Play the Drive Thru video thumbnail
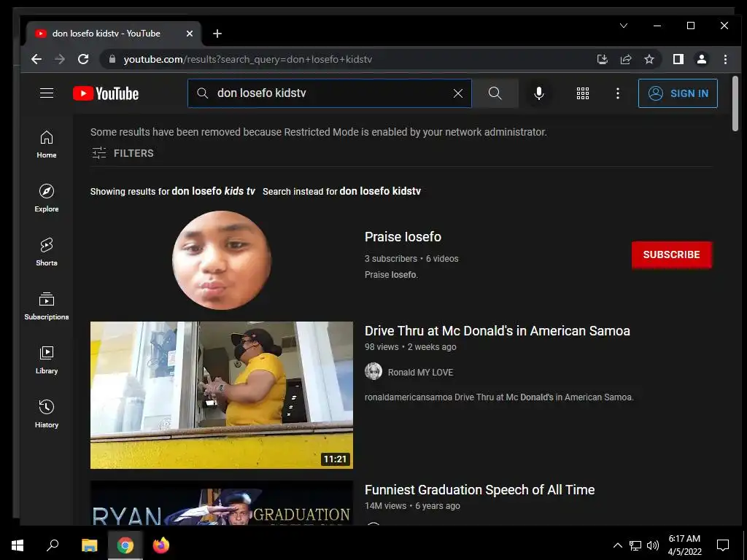This screenshot has width=747, height=560. (222, 394)
